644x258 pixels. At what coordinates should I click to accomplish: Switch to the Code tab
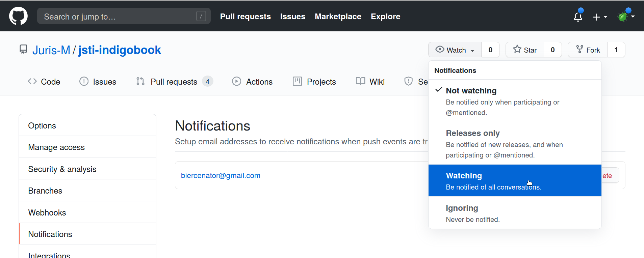[x=44, y=82]
